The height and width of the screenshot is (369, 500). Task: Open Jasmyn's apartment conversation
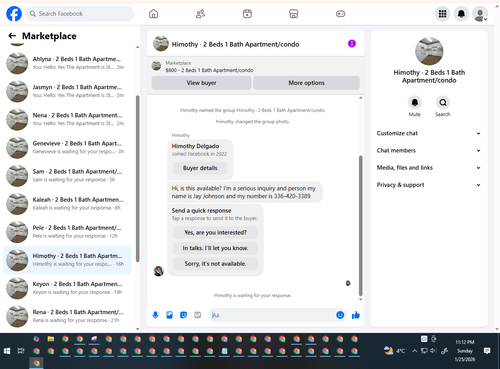(x=67, y=91)
